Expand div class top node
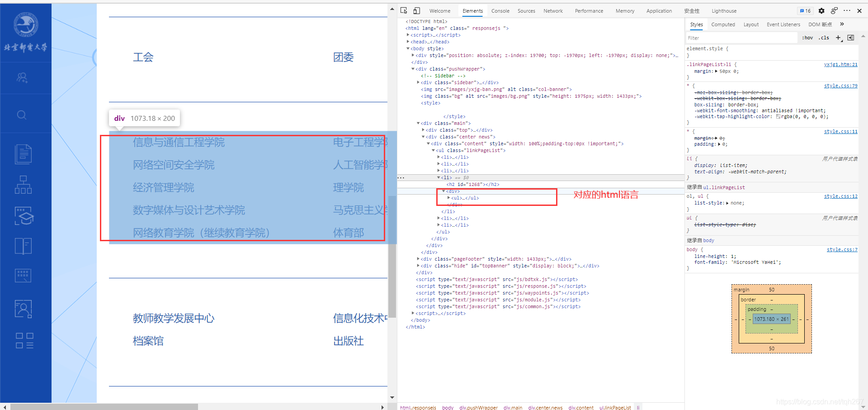868x410 pixels. point(423,130)
